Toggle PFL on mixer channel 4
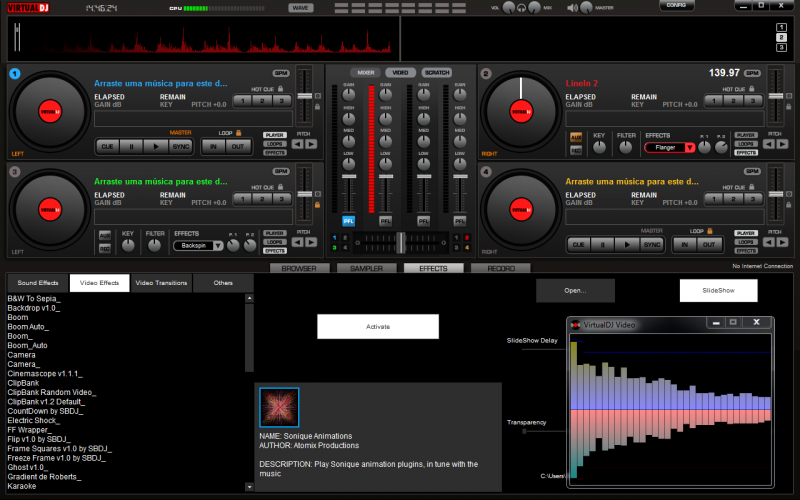Image resolution: width=800 pixels, height=500 pixels. 460,221
